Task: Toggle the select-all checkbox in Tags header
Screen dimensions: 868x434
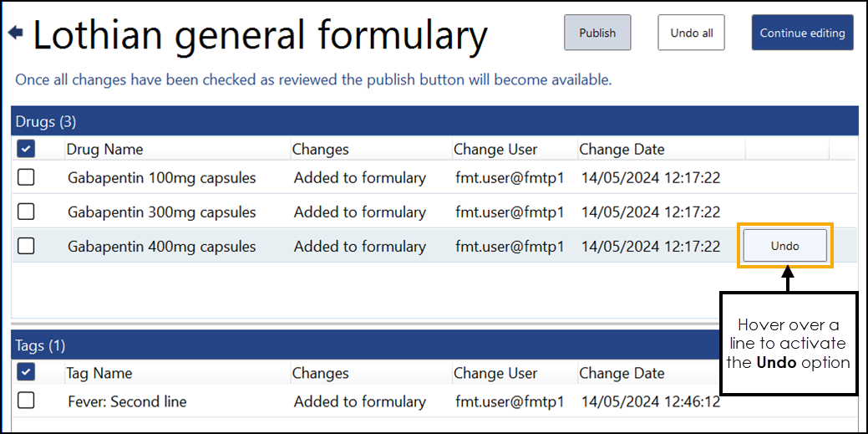Action: click(26, 373)
